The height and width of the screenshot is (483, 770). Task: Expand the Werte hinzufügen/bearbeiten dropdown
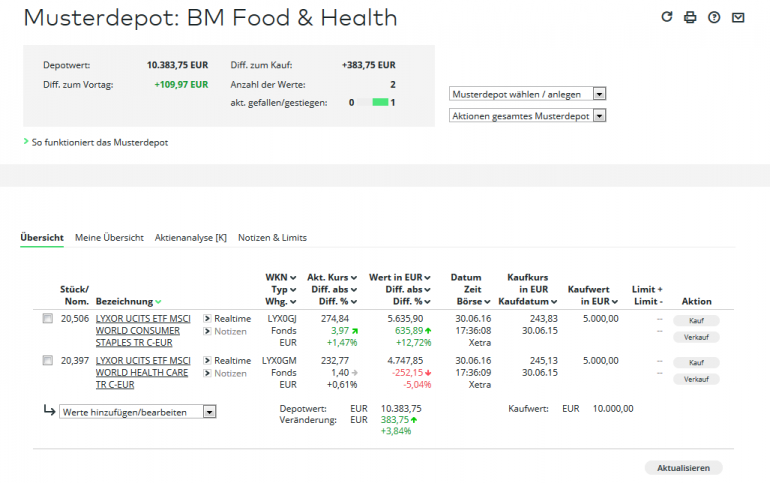(138, 412)
